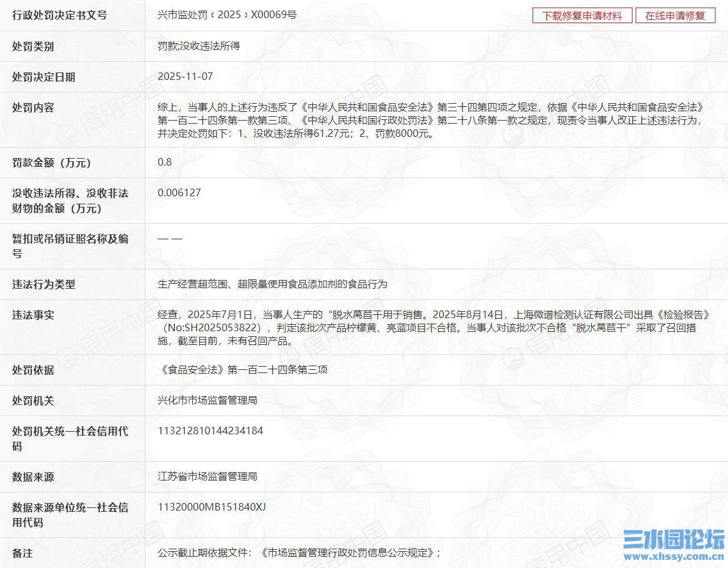Select the value 罚款;没收违法所得
The width and height of the screenshot is (728, 568).
199,46
